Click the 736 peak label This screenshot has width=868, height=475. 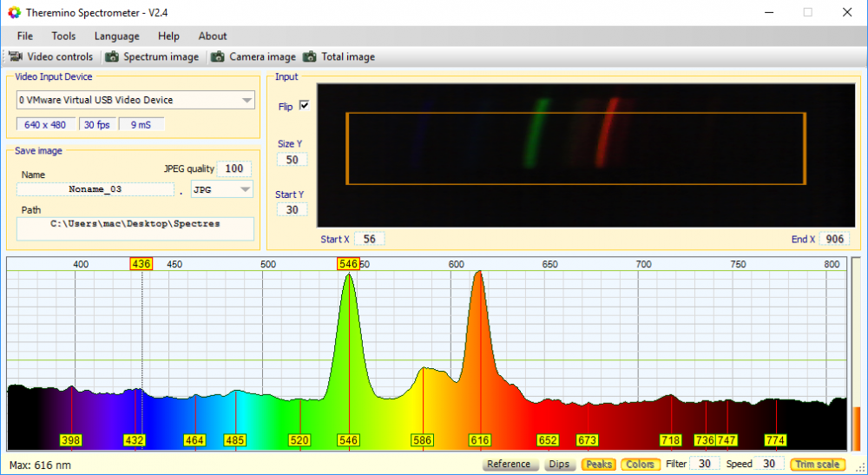click(x=705, y=440)
